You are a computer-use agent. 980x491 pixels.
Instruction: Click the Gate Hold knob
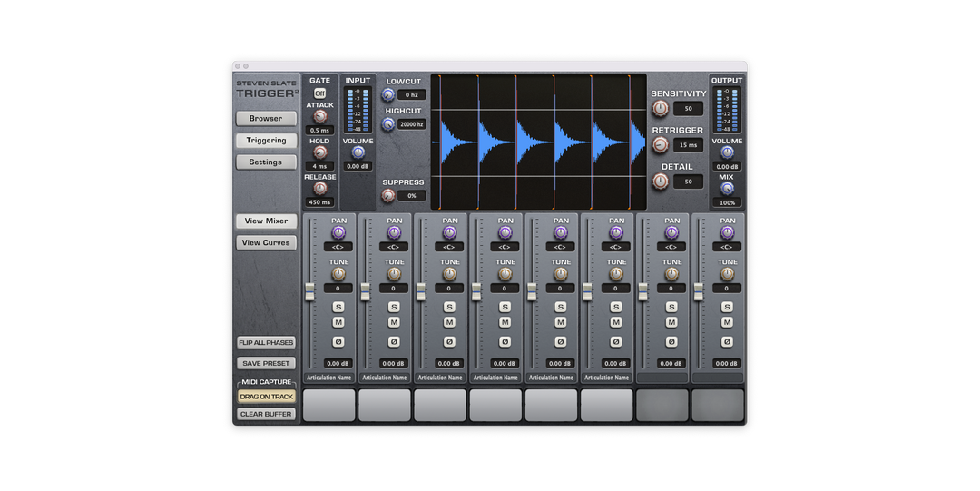pyautogui.click(x=319, y=152)
